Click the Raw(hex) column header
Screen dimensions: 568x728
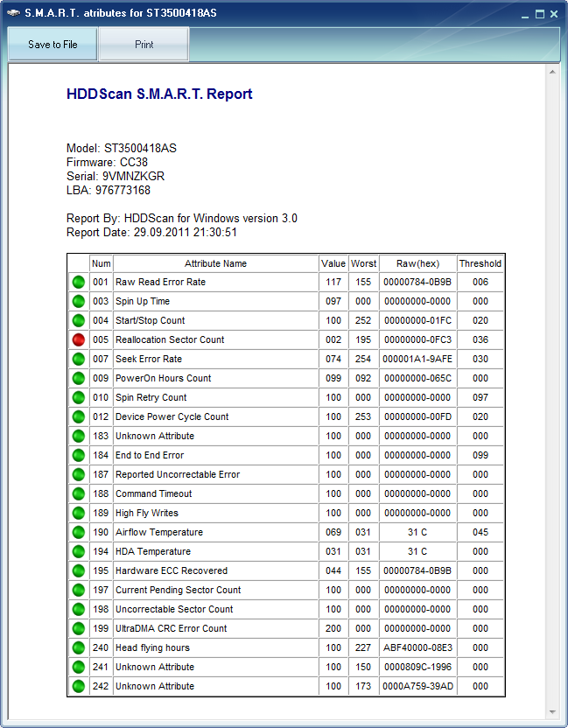[x=417, y=263]
